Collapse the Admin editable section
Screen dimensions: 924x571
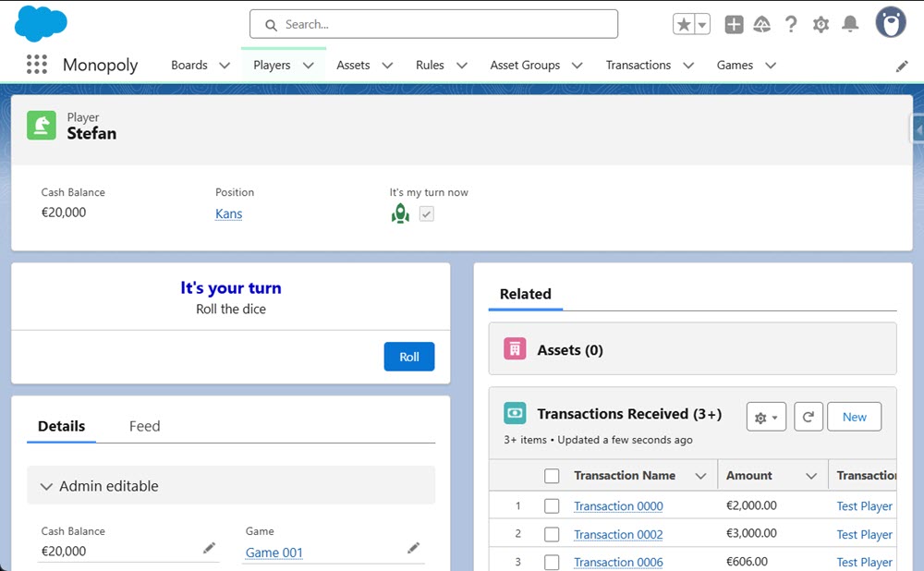click(47, 486)
